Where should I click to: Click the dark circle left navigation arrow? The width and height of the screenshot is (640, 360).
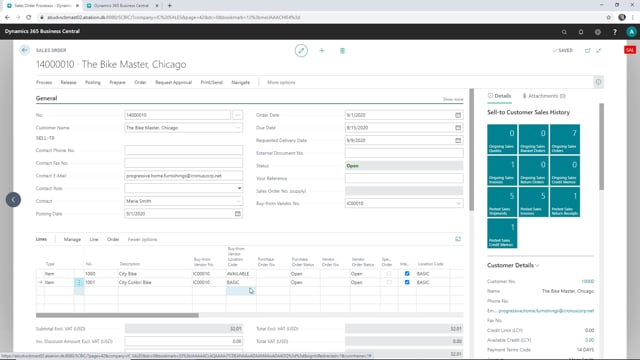tap(13, 200)
